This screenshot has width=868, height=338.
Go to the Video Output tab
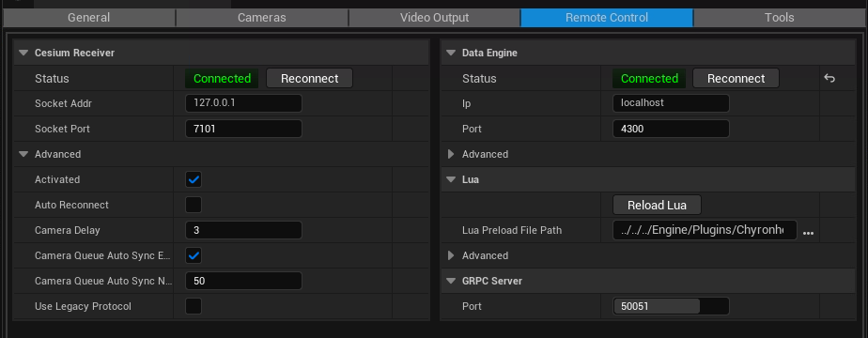click(x=435, y=18)
